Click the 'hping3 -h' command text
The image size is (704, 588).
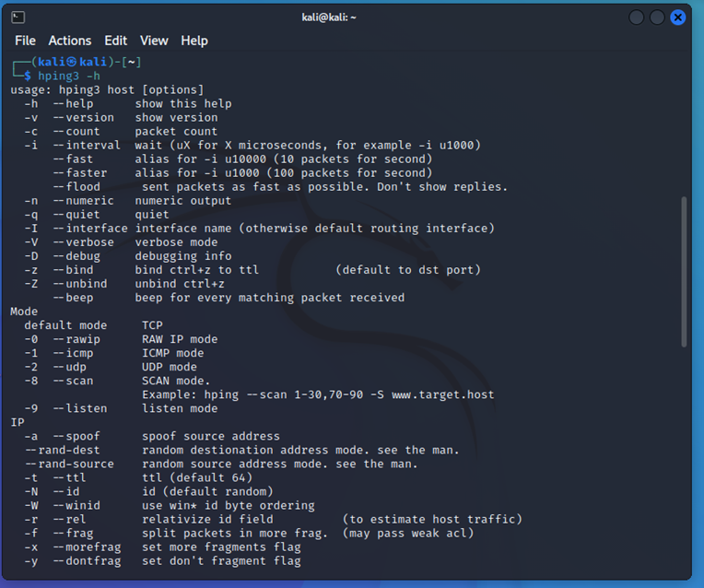click(x=69, y=76)
